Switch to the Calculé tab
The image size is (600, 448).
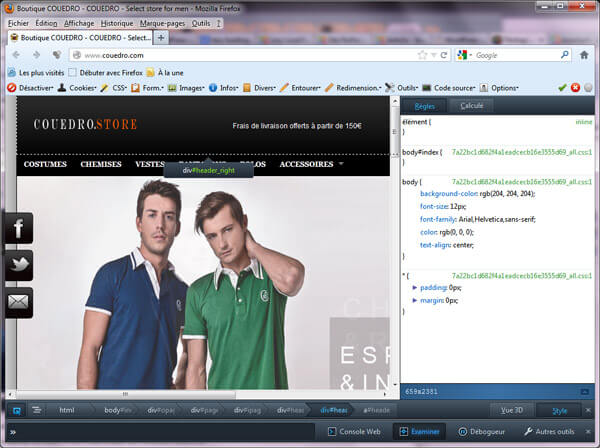pos(471,106)
